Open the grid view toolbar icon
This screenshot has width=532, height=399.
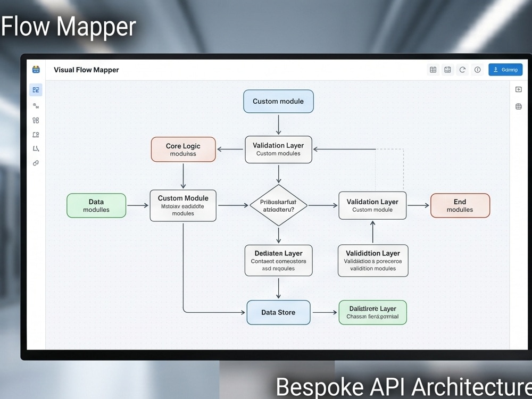pos(433,70)
